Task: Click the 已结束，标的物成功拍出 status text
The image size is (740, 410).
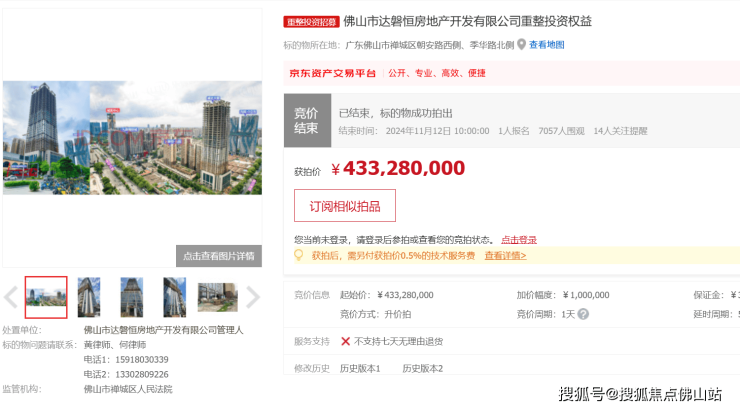Action: click(395, 113)
